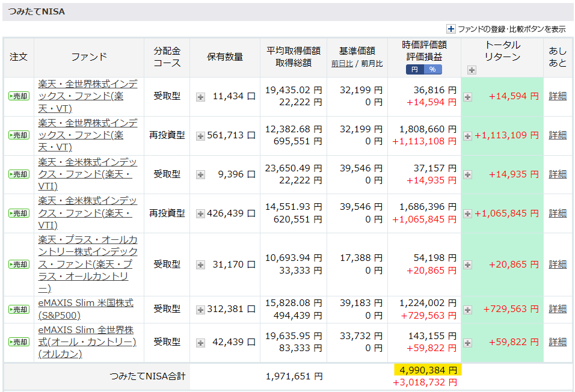Click the つみたてNISA section header
The height and width of the screenshot is (392, 575).
pos(38,11)
